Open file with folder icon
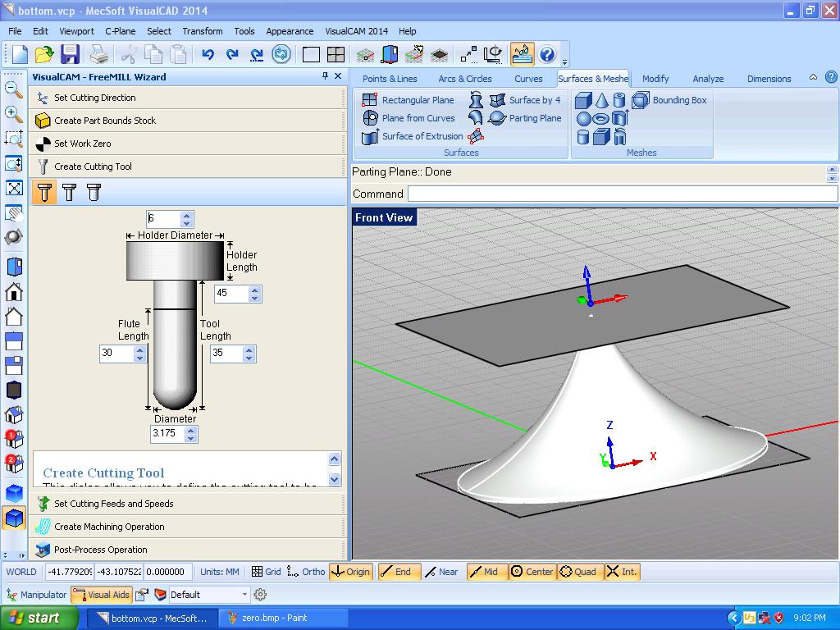Image resolution: width=840 pixels, height=630 pixels. 44,55
